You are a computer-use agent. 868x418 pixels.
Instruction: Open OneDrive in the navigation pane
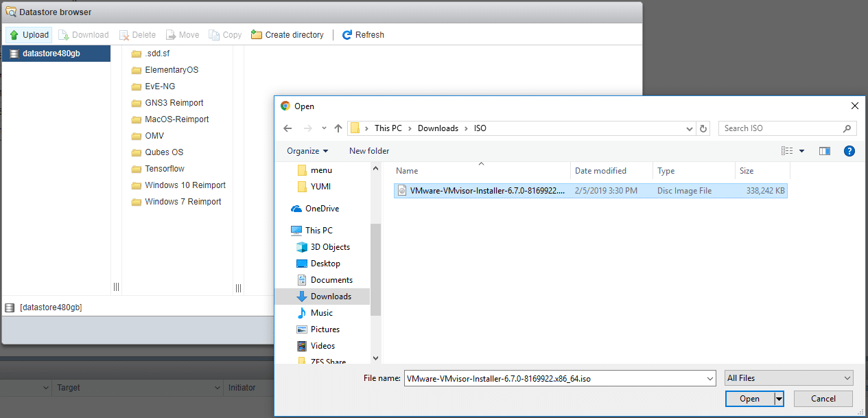[315, 209]
